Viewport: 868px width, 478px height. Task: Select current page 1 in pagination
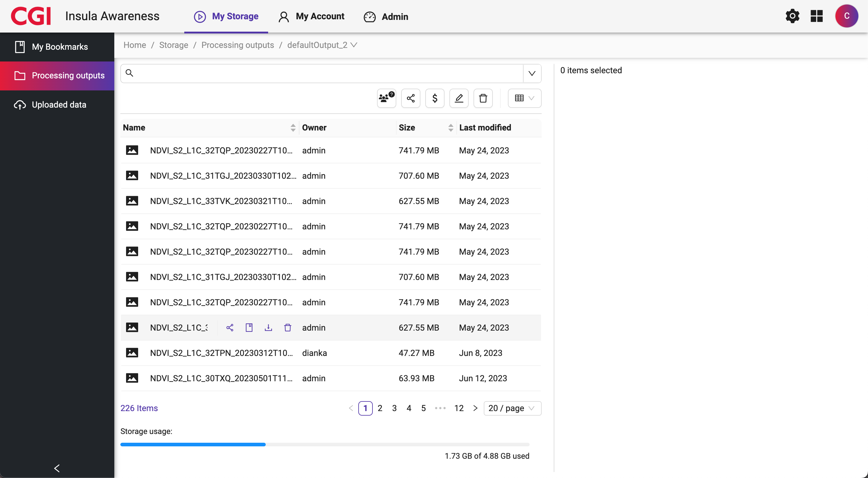[x=365, y=408]
